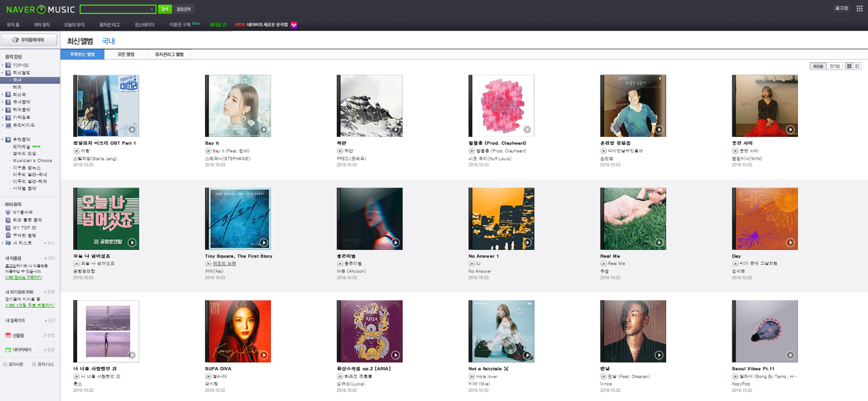Open 오늘의 뮤직 menu
Image resolution: width=868 pixels, height=401 pixels.
tap(74, 24)
